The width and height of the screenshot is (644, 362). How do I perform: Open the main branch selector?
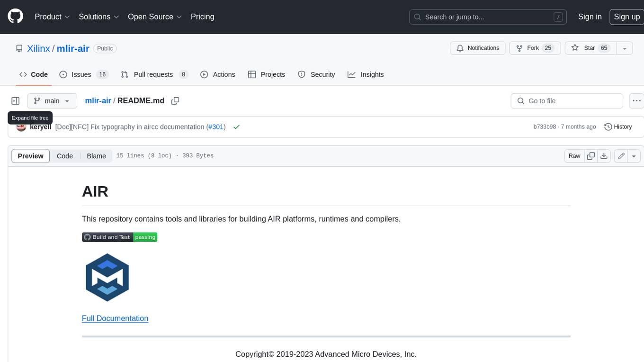(x=52, y=101)
